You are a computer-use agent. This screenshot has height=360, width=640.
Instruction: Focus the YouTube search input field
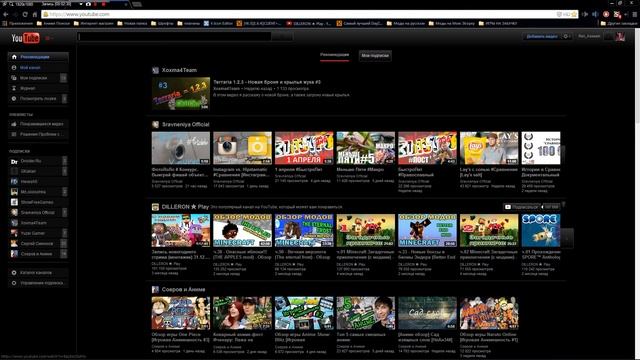pos(174,37)
